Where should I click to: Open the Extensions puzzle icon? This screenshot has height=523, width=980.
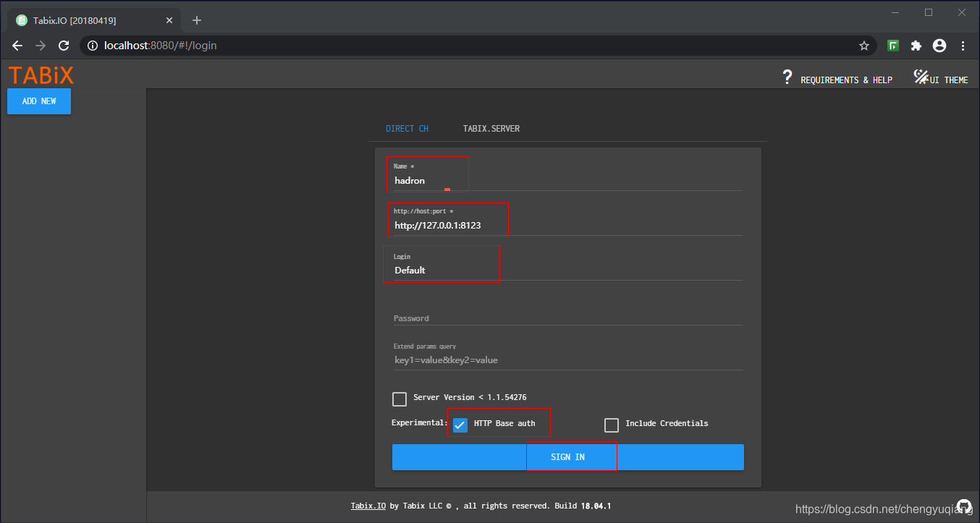point(916,46)
